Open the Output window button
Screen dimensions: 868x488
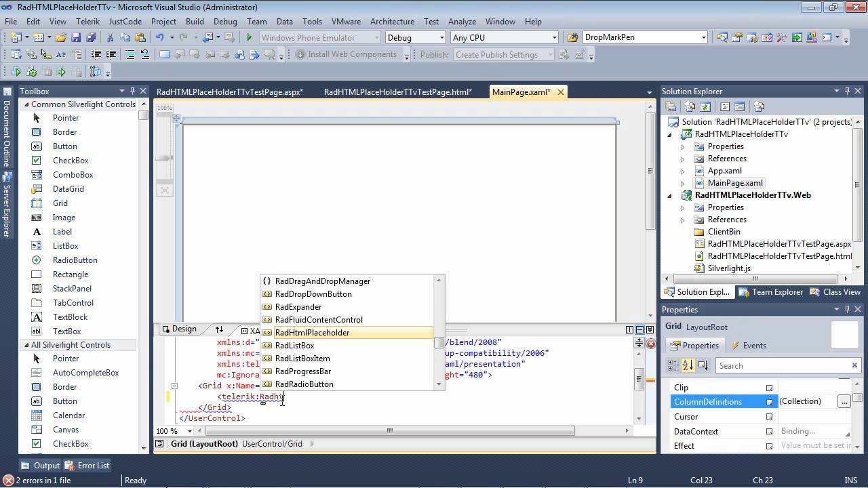pos(40,466)
